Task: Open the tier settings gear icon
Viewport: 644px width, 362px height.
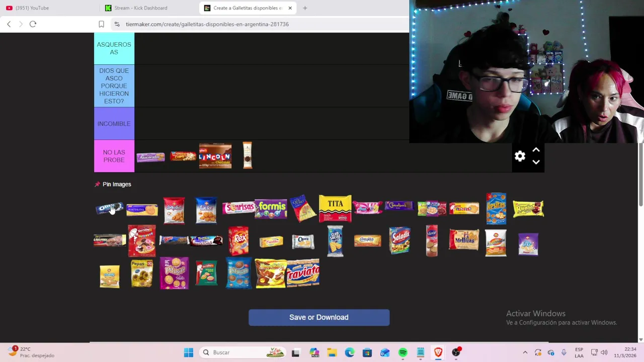Action: tap(520, 156)
